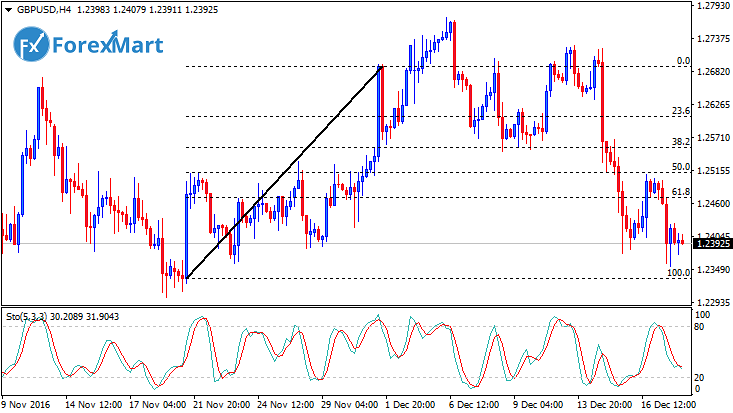Click the stochastic 20 level marker
The image size is (733, 413).
click(699, 377)
